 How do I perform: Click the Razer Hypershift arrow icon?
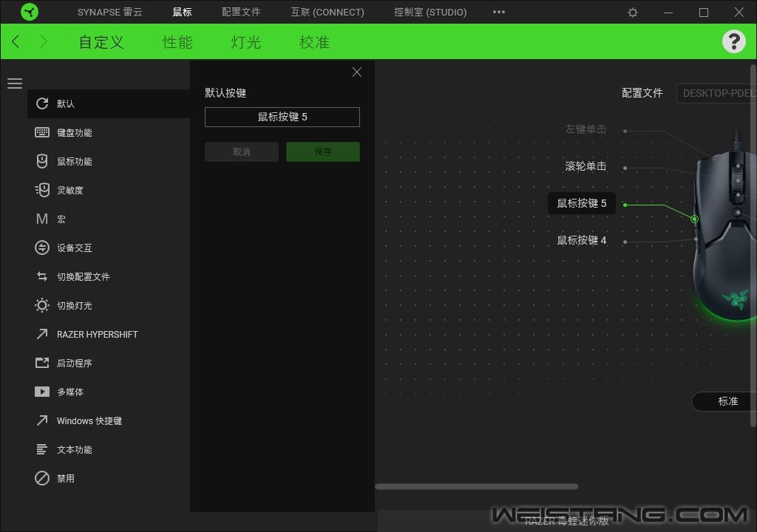pyautogui.click(x=42, y=334)
